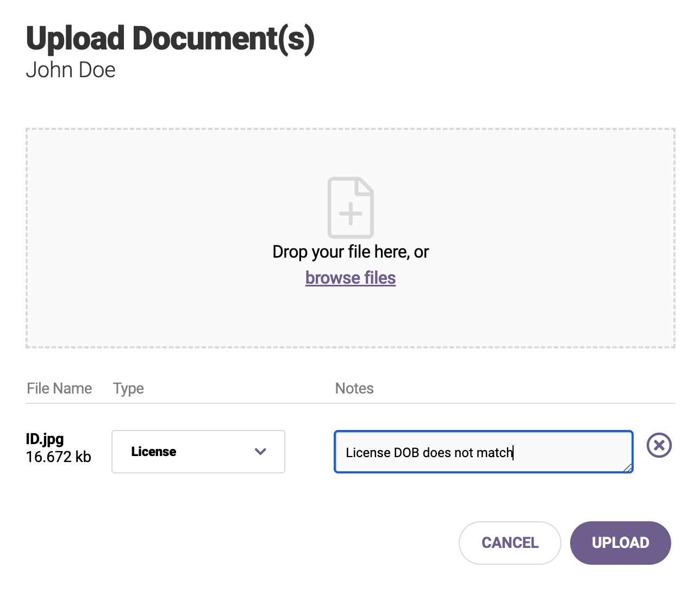The width and height of the screenshot is (700, 599).
Task: Open the License type dropdown
Action: click(x=198, y=452)
